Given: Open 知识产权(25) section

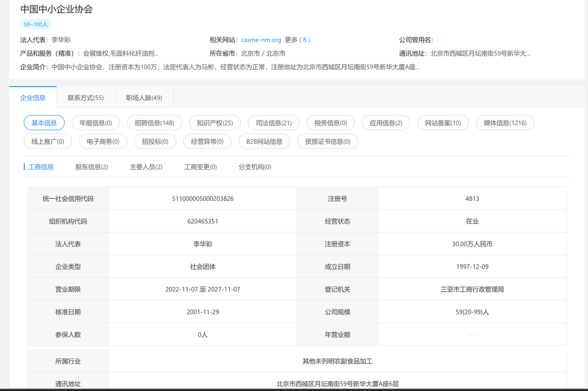Looking at the screenshot, I should (x=215, y=123).
